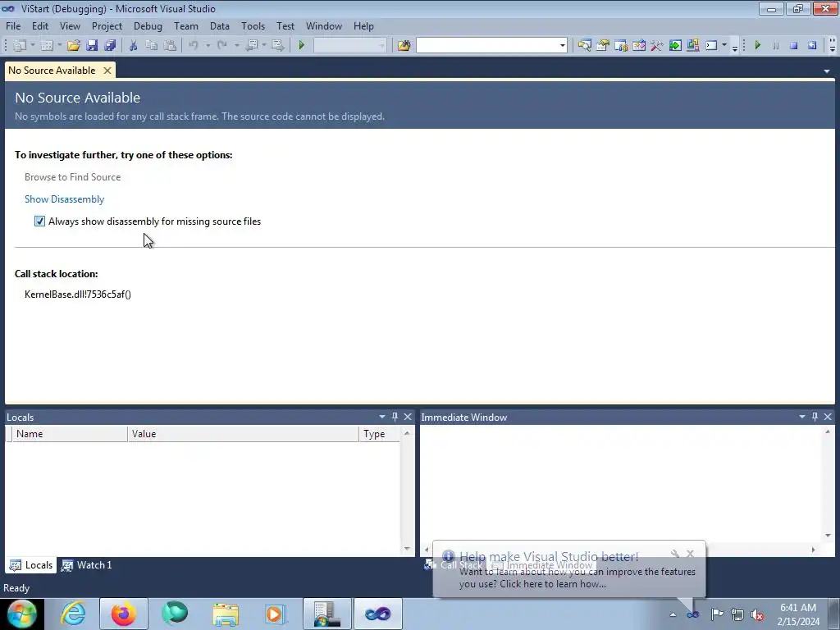The height and width of the screenshot is (630, 840).
Task: Switch to the Watch 1 tab
Action: click(87, 565)
